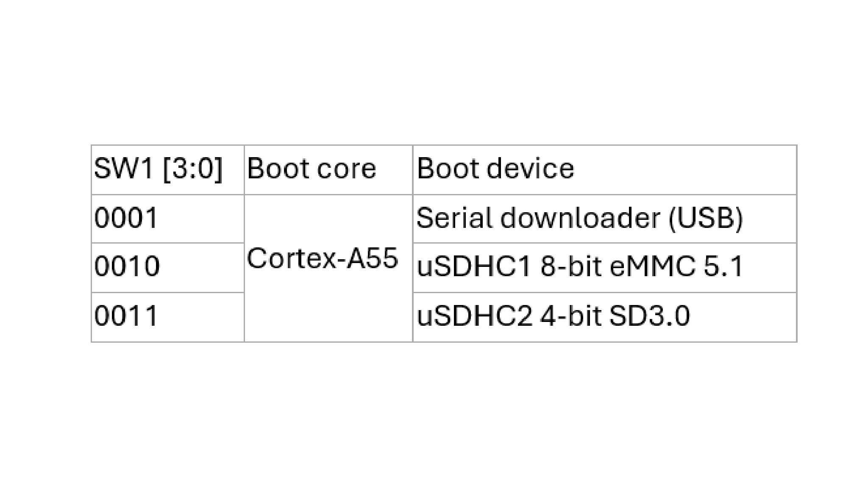Click the Cortex-A55 text
Image resolution: width=868 pixels, height=488 pixels.
click(x=323, y=258)
